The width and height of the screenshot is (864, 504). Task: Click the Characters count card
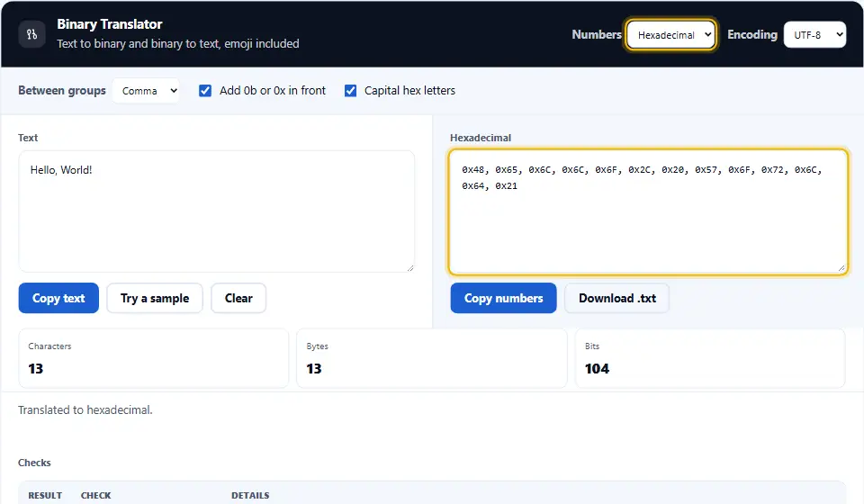click(154, 358)
